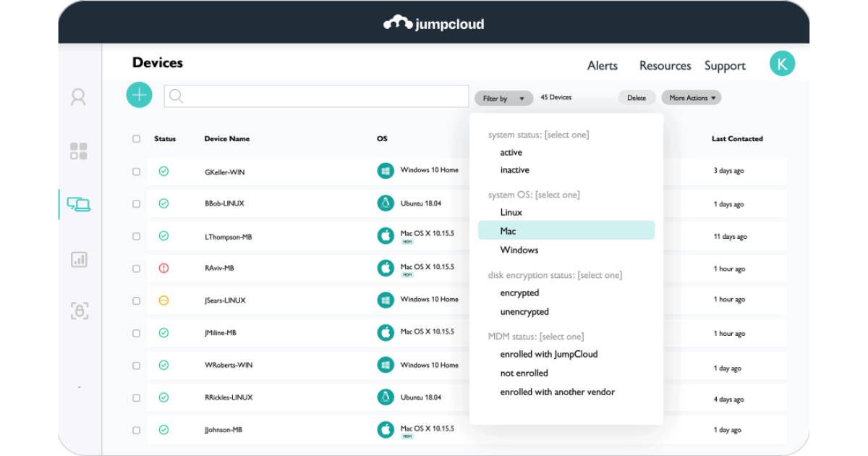
Task: Open the Users section from the sidebar
Action: tap(79, 96)
